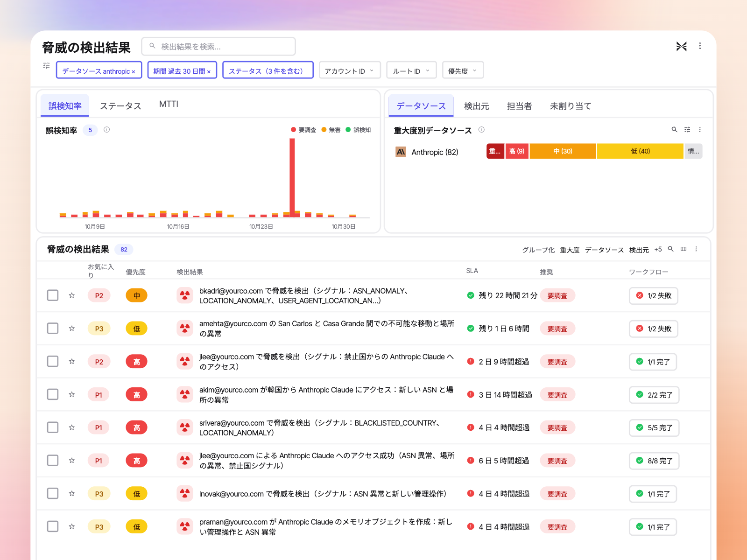The height and width of the screenshot is (560, 747).
Task: Group findings by データソース
Action: (x=604, y=250)
